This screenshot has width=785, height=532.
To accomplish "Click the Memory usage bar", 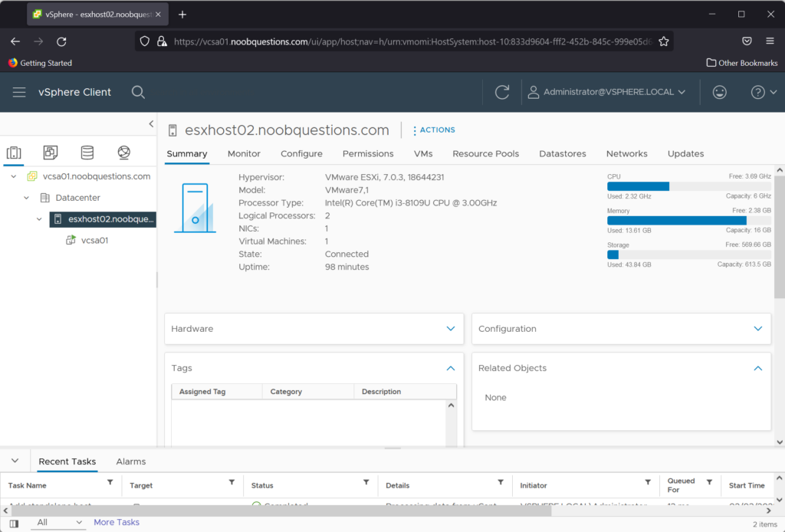I will pos(689,221).
